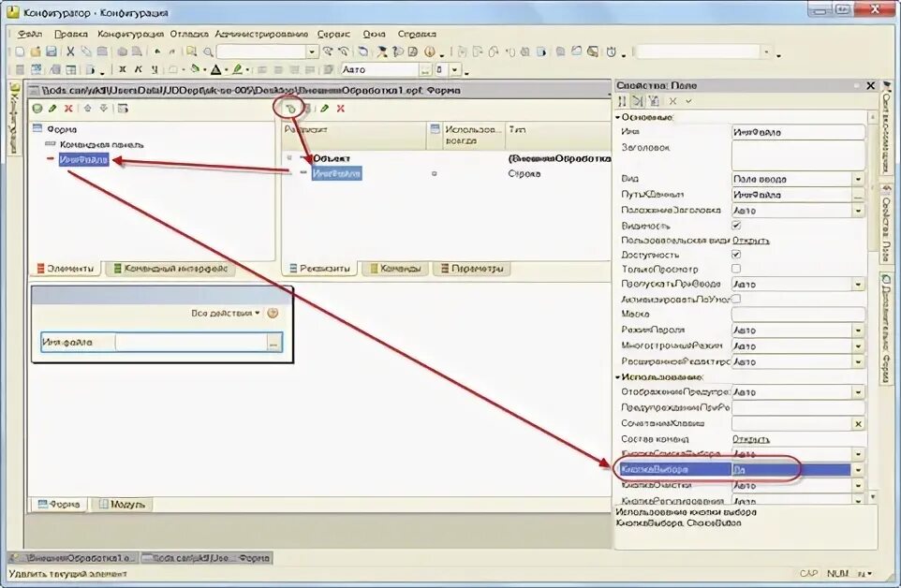This screenshot has width=901, height=588.
Task: Toggle underline text formatting icon
Action: pyautogui.click(x=155, y=69)
